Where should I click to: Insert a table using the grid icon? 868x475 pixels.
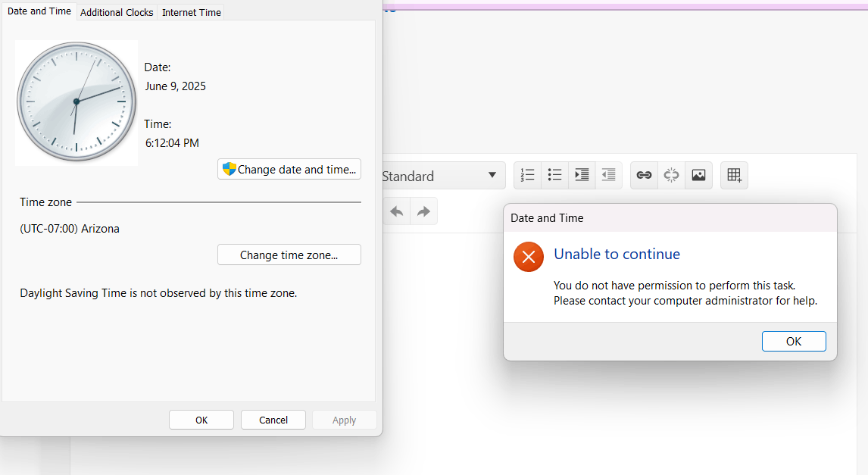[x=734, y=176]
